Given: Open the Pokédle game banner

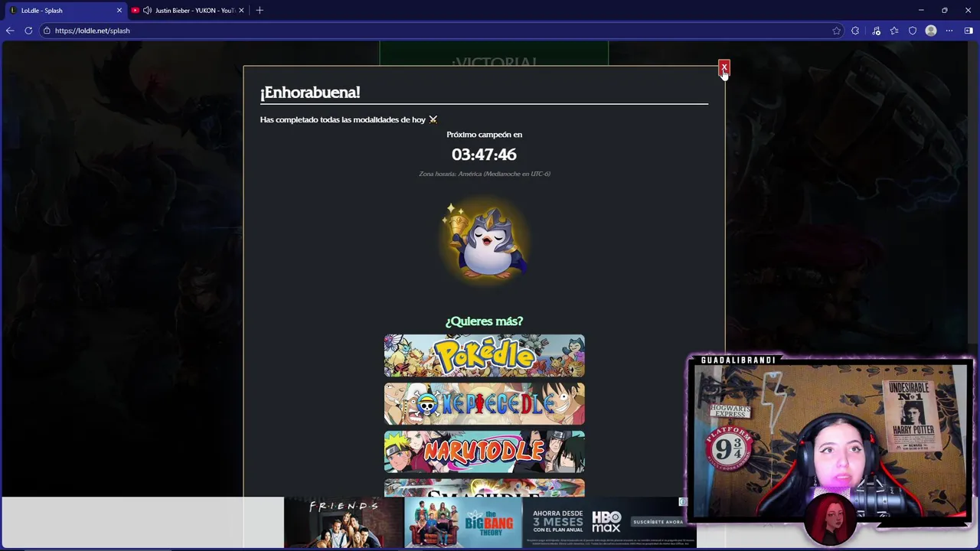Looking at the screenshot, I should 484,355.
